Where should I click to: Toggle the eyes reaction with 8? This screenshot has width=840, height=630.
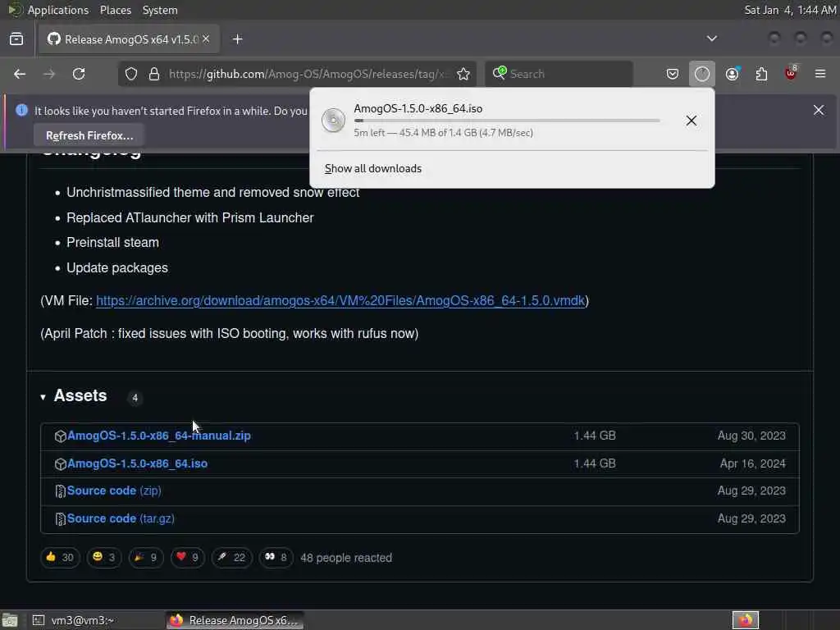tap(276, 557)
